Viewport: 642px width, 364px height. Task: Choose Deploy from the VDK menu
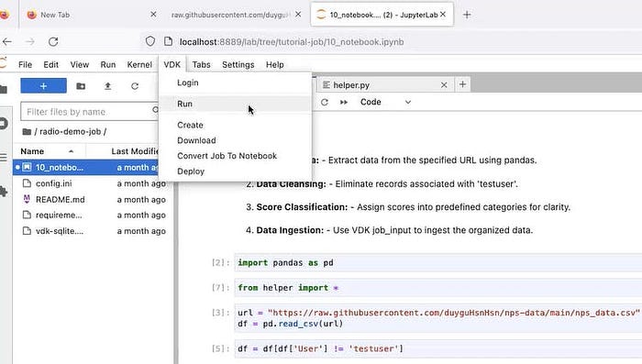(x=191, y=171)
